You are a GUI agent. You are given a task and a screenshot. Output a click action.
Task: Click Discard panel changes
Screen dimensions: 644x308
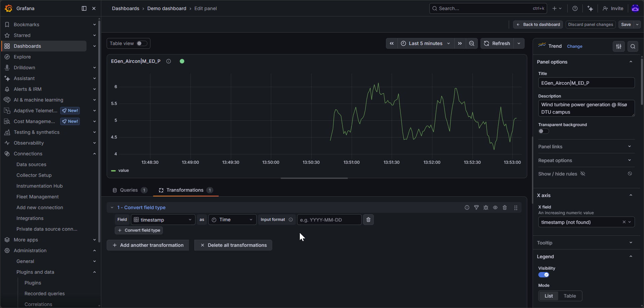click(591, 25)
